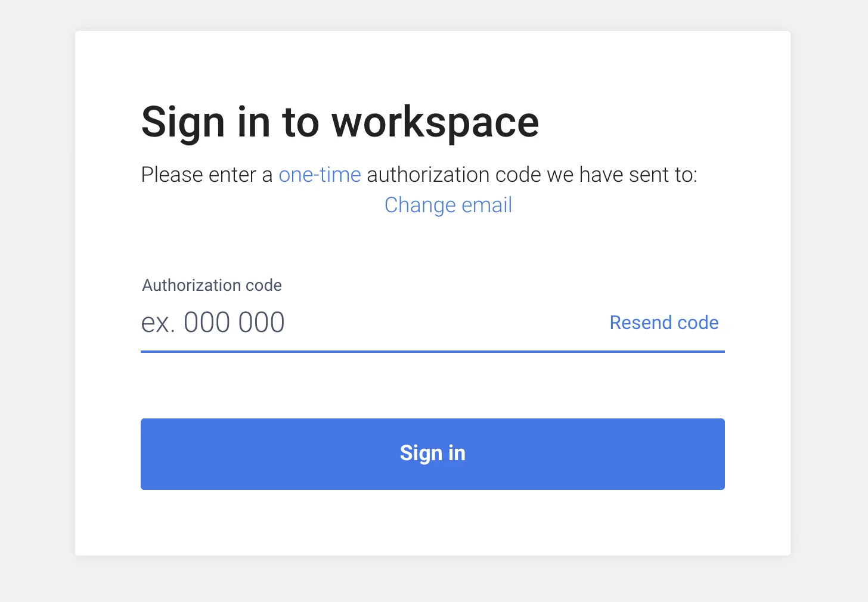
Task: Place cursor in the code entry box
Action: (x=370, y=322)
